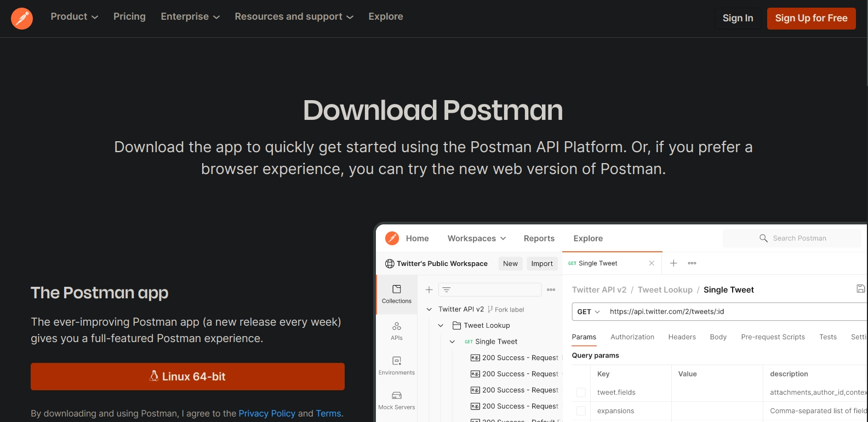
Task: Expand the Workspaces dropdown in the app preview
Action: (477, 238)
